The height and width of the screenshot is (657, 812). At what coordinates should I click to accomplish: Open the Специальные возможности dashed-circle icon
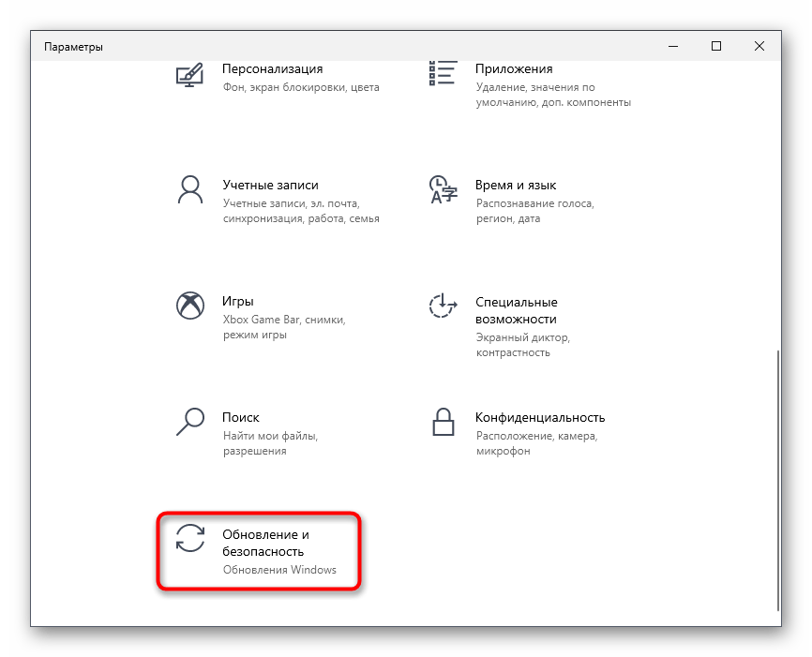(443, 306)
